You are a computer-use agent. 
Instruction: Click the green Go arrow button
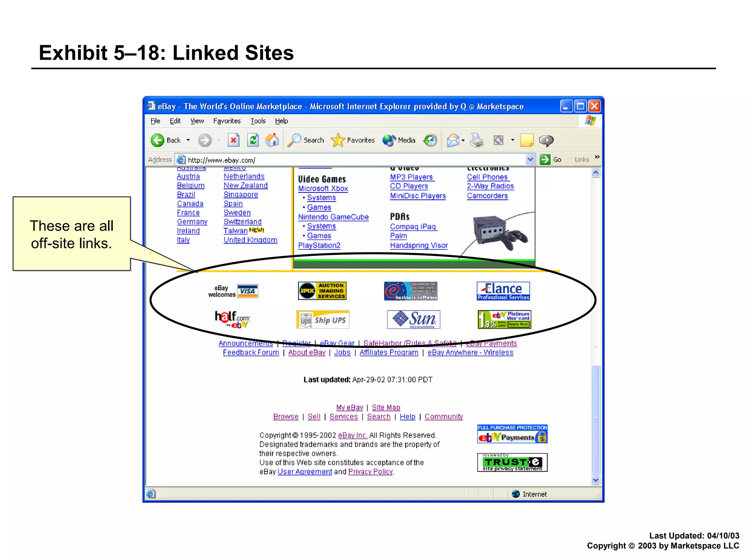[545, 160]
